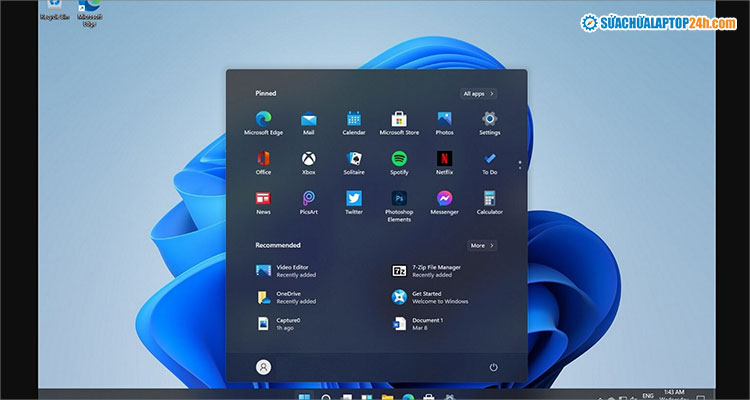Open the recommended OneDrive entry
The width and height of the screenshot is (750, 400).
point(286,298)
